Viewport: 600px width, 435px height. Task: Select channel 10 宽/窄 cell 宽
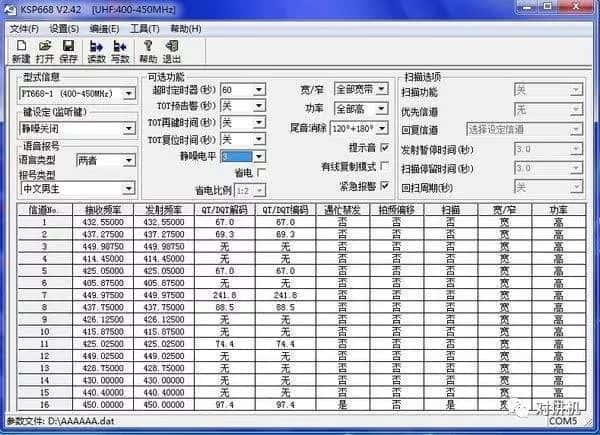point(504,332)
